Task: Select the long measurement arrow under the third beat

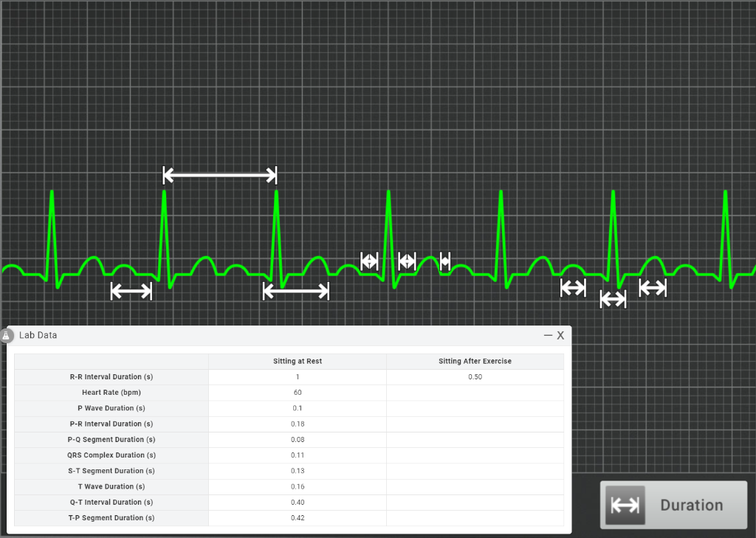Action: point(295,292)
